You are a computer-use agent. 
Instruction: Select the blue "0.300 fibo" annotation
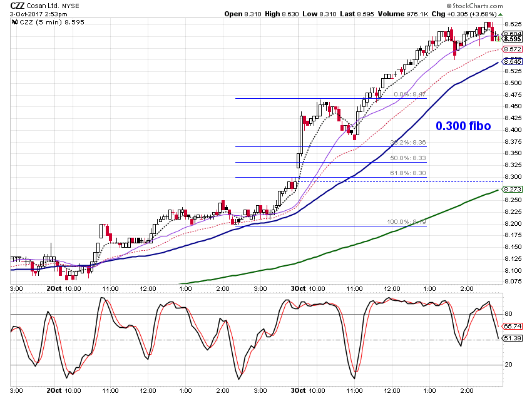463,126
